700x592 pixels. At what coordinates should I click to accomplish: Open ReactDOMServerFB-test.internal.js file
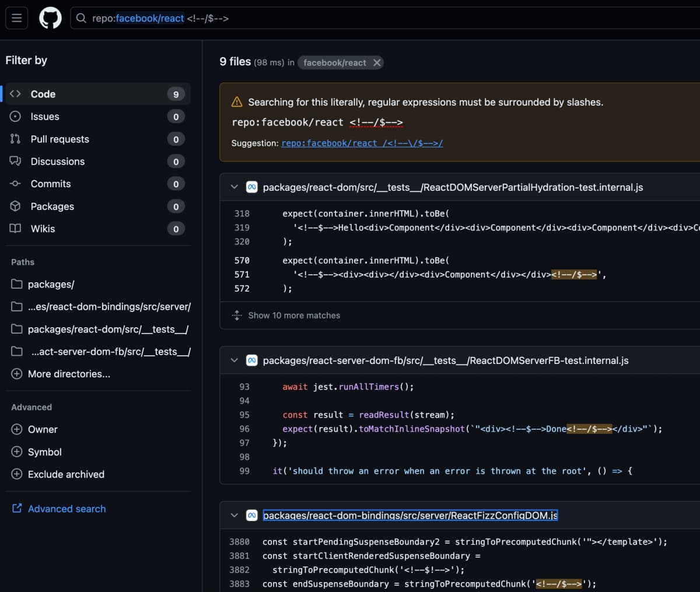(x=446, y=360)
